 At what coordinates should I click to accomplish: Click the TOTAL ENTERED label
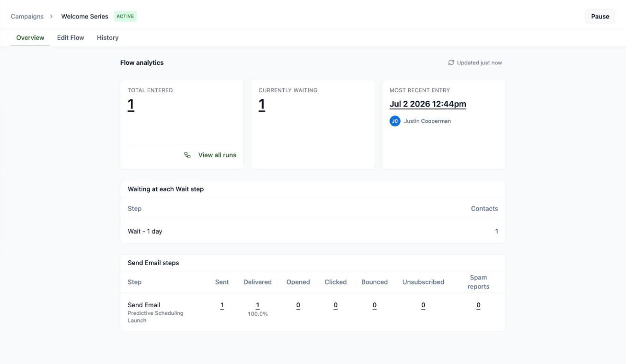tap(150, 90)
